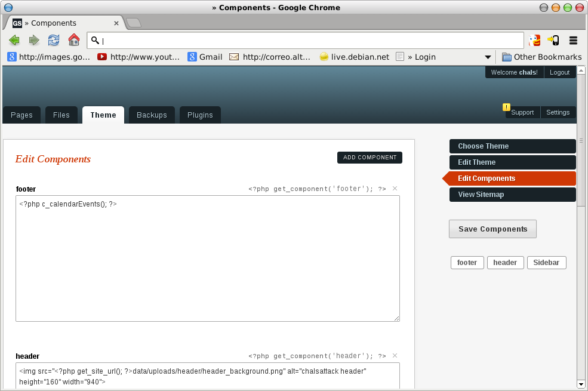The height and width of the screenshot is (391, 588).
Task: Open the browser home page icon
Action: (74, 40)
